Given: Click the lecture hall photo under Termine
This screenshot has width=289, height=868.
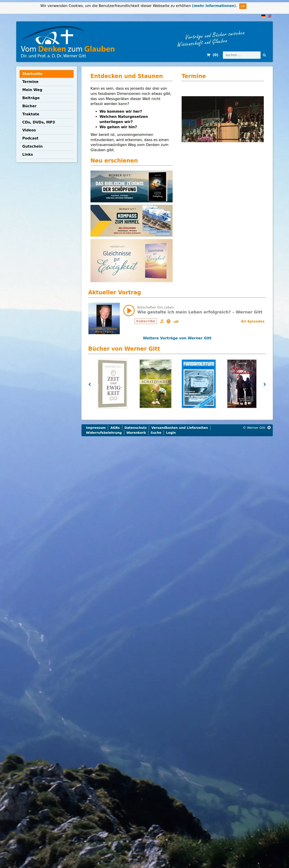Looking at the screenshot, I should 223,119.
